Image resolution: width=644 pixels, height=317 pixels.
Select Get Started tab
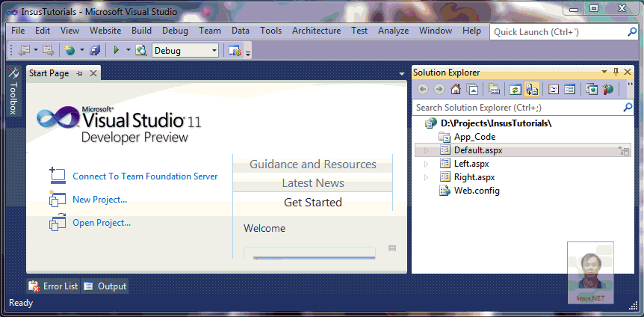313,203
